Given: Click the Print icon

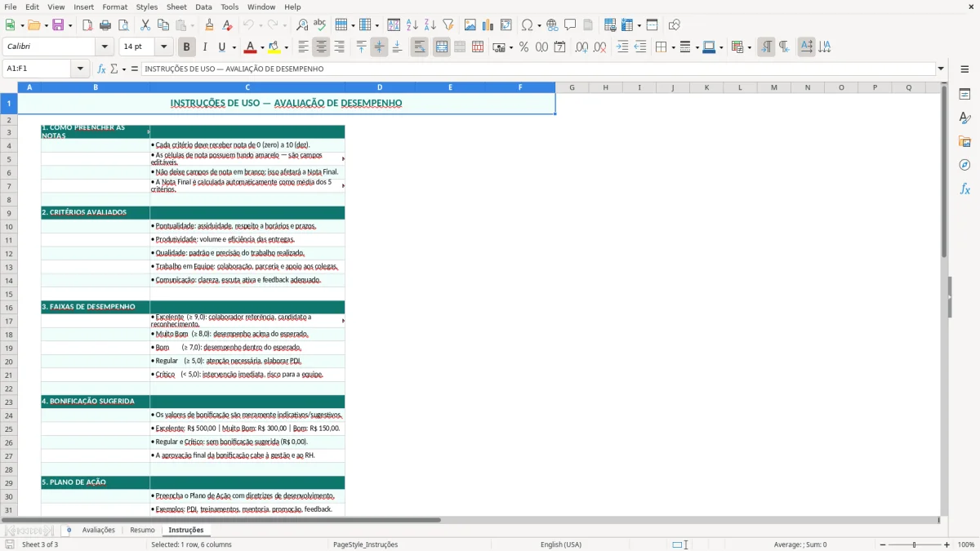Looking at the screenshot, I should click(x=105, y=25).
